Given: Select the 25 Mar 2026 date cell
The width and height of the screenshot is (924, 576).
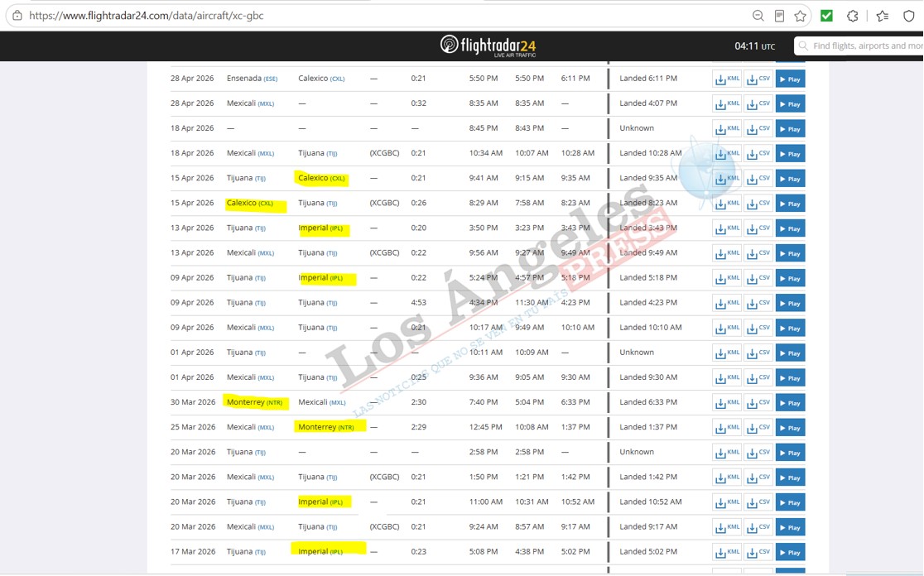Looking at the screenshot, I should pos(193,427).
